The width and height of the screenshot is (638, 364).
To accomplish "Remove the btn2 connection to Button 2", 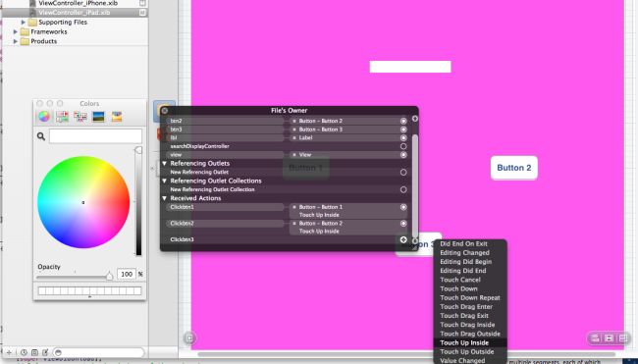I will [294, 122].
